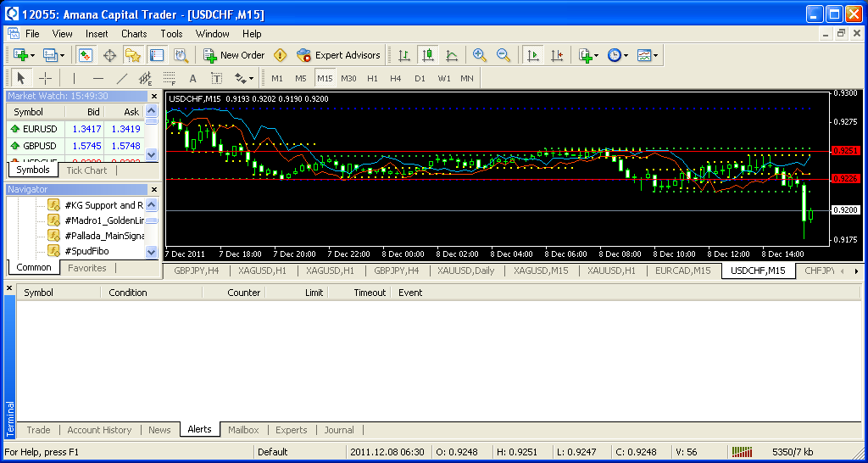Switch to the Account History tab
Viewport: 868px width, 463px height.
pos(99,430)
